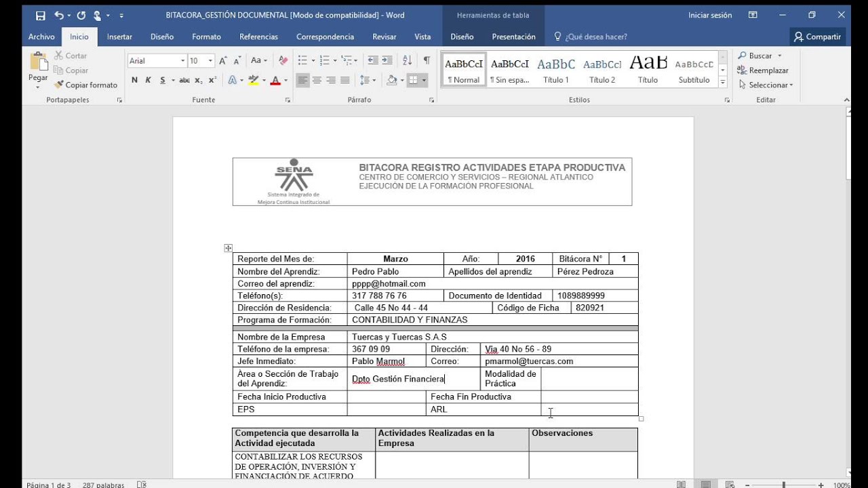Toggle subscript formatting
This screenshot has width=868, height=488.
(199, 80)
